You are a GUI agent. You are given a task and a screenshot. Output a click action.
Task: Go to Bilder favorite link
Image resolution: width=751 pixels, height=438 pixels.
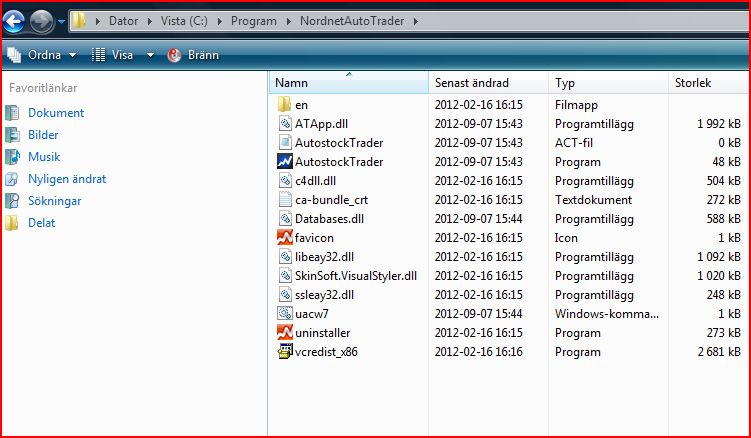43,135
